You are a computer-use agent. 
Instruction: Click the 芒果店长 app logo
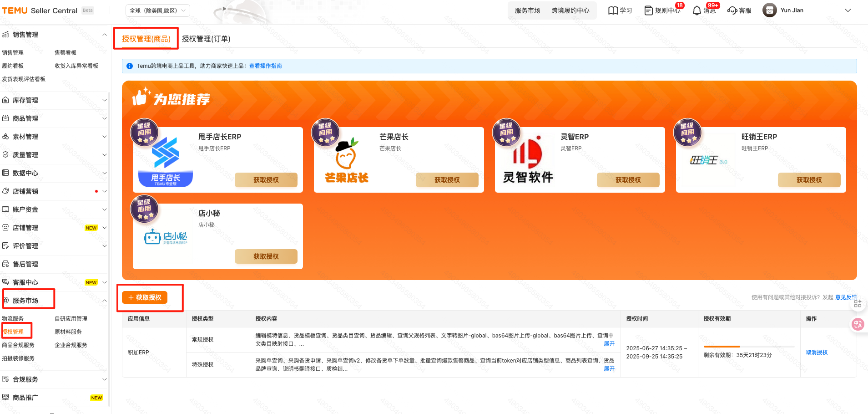tap(346, 160)
